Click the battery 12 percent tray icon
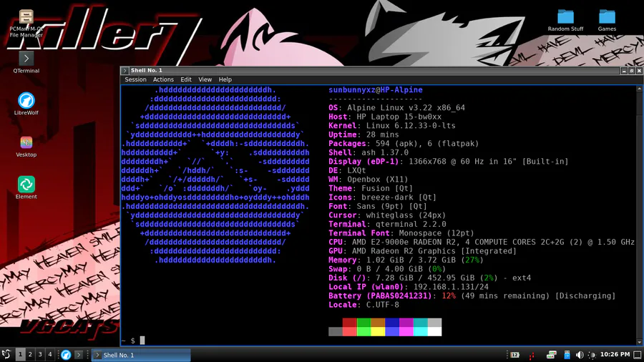Screen dimensions: 644x362 (515, 355)
